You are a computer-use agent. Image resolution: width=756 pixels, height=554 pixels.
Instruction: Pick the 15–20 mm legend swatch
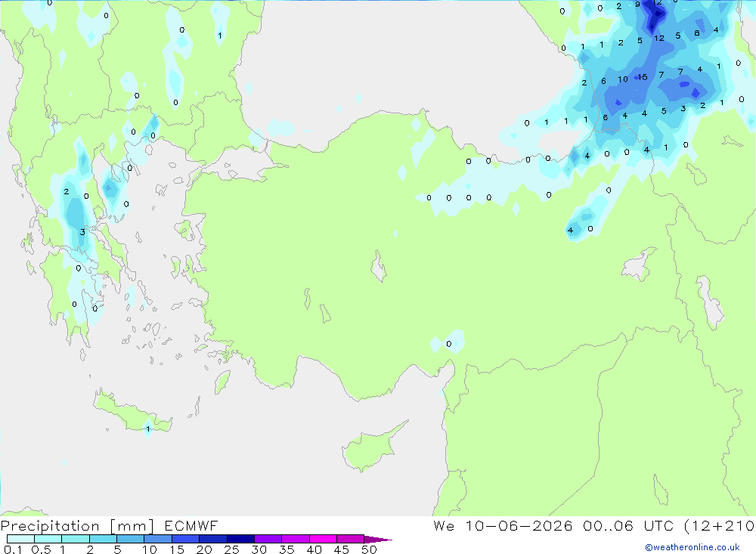[185, 539]
